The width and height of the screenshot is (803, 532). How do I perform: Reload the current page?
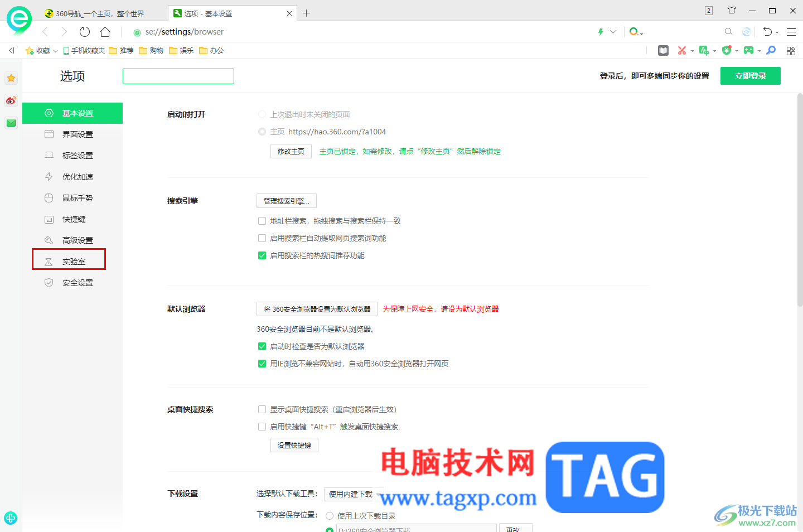click(85, 32)
